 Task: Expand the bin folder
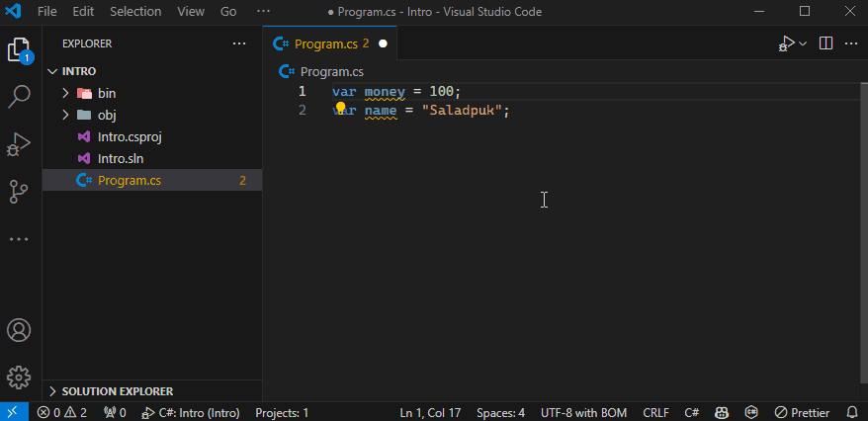pyautogui.click(x=152, y=94)
